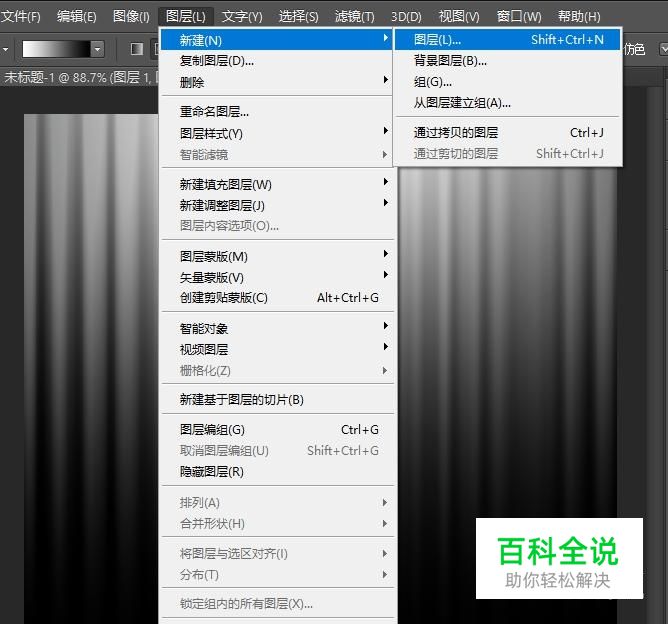
Task: Select the 未标题-1 document tab
Action: coord(79,77)
